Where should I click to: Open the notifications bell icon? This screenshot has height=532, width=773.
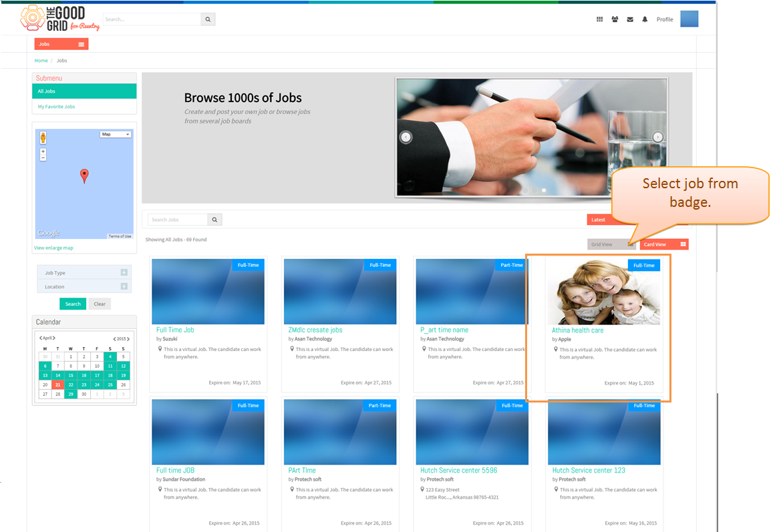[x=645, y=19]
